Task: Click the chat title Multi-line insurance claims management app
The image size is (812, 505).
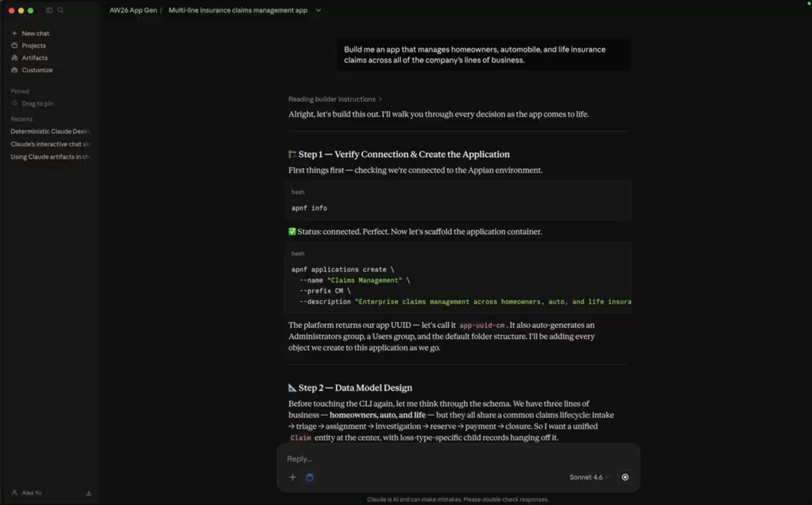Action: [x=238, y=10]
